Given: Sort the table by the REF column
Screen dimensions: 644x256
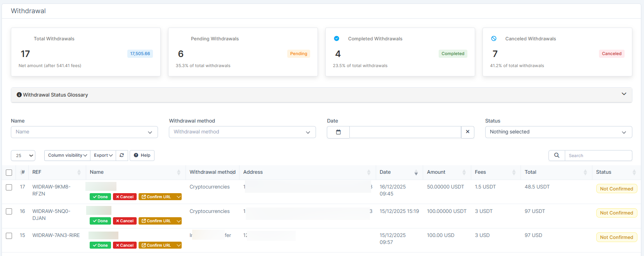Looking at the screenshot, I should click(79, 172).
